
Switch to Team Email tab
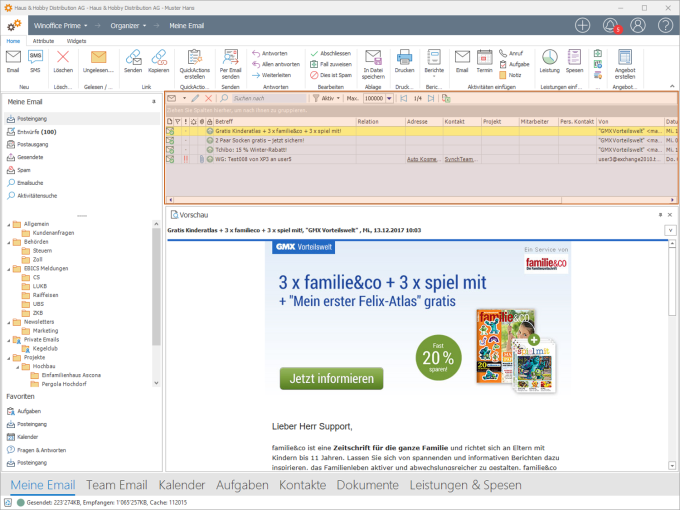point(117,485)
